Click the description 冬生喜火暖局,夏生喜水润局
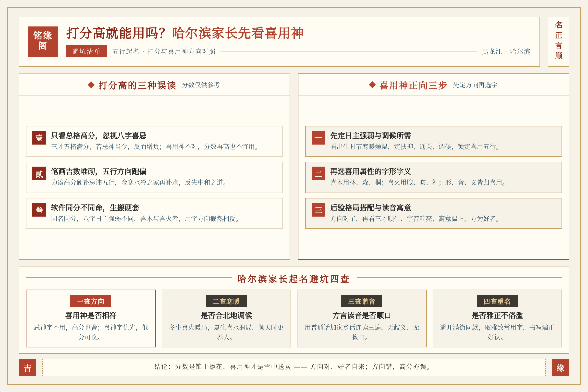588x392 pixels. click(x=226, y=332)
